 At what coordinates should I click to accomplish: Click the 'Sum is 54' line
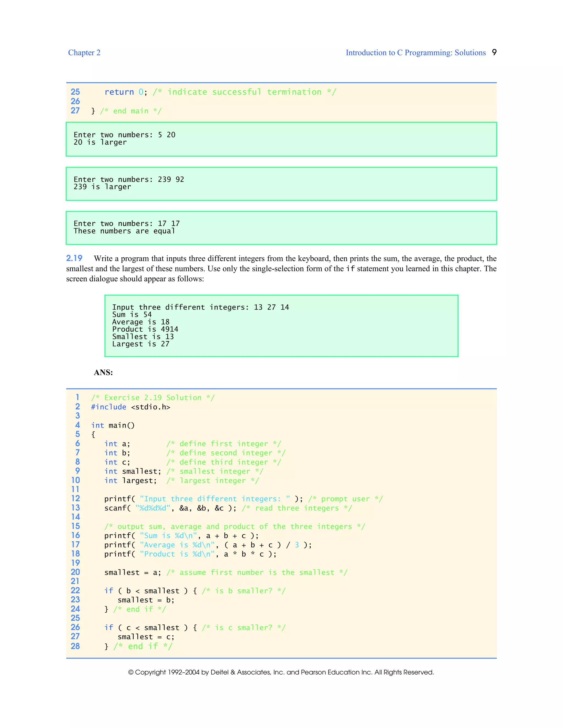tap(132, 315)
